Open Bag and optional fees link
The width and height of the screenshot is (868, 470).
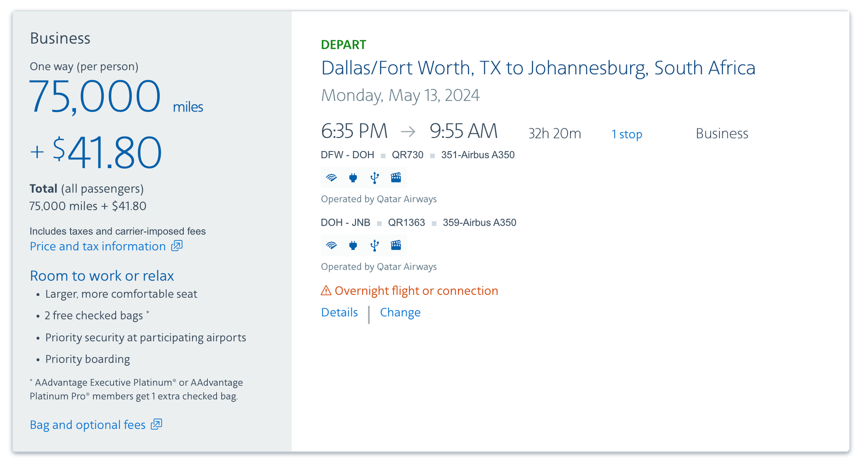(88, 425)
